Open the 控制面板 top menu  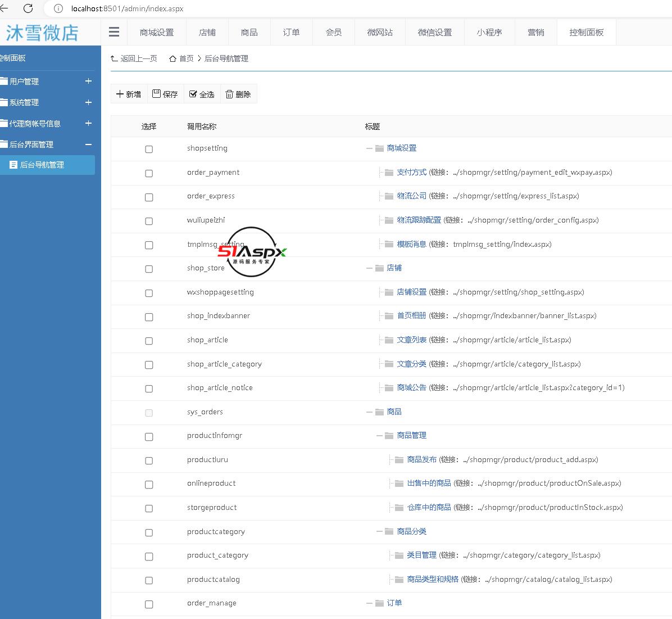click(586, 32)
